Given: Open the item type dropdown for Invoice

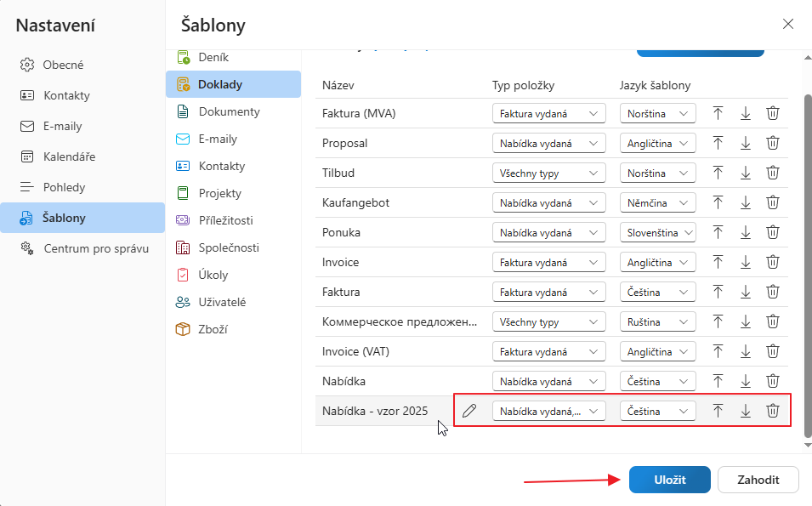Looking at the screenshot, I should click(548, 262).
